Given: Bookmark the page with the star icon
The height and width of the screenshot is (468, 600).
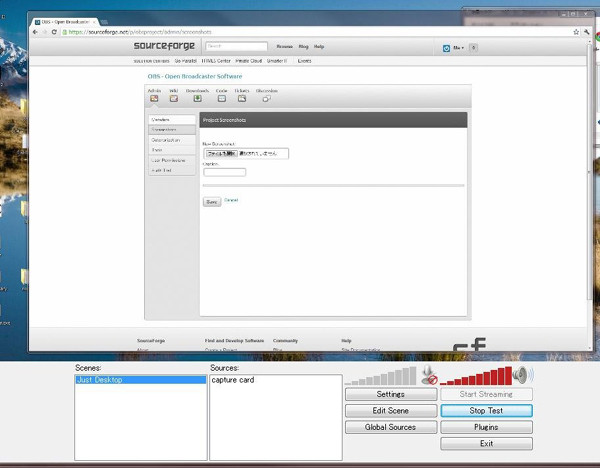Looking at the screenshot, I should click(x=576, y=32).
